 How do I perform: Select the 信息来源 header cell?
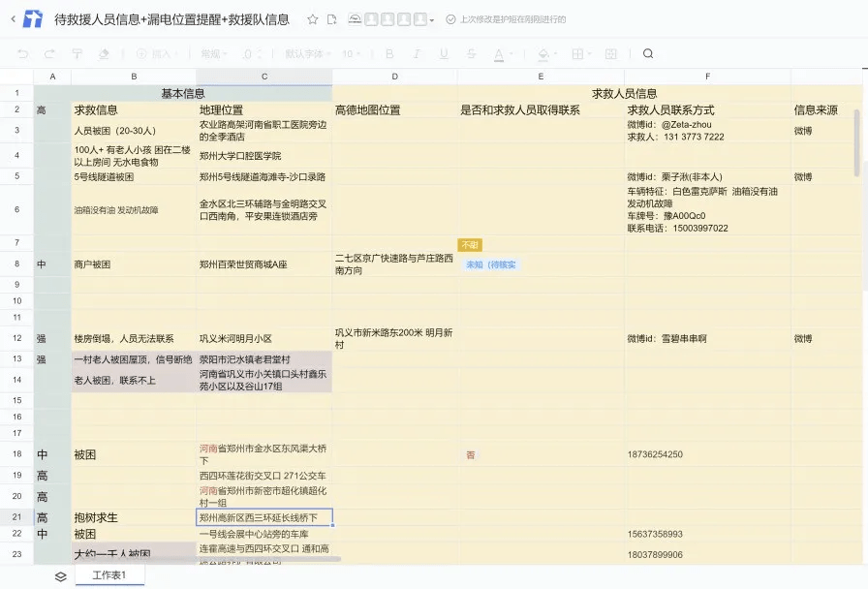pyautogui.click(x=826, y=110)
